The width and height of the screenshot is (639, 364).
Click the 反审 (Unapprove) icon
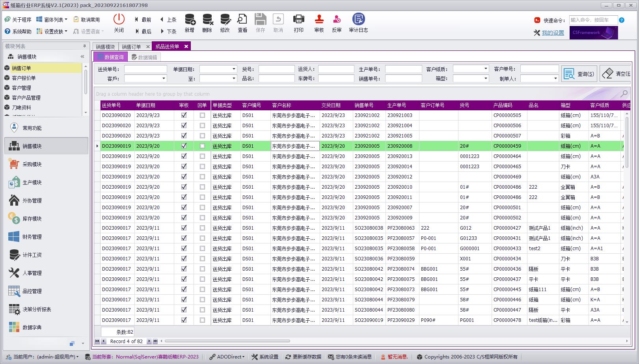[x=337, y=20]
